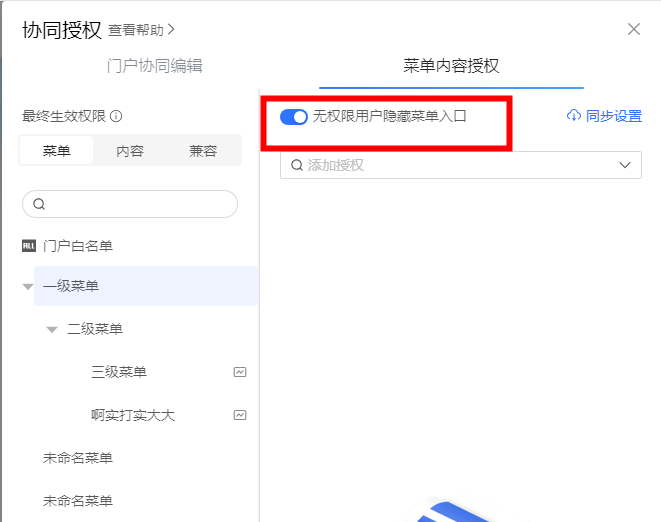Image resolution: width=661 pixels, height=522 pixels.
Task: Switch to 菜单内容授权 tab
Action: click(x=451, y=66)
